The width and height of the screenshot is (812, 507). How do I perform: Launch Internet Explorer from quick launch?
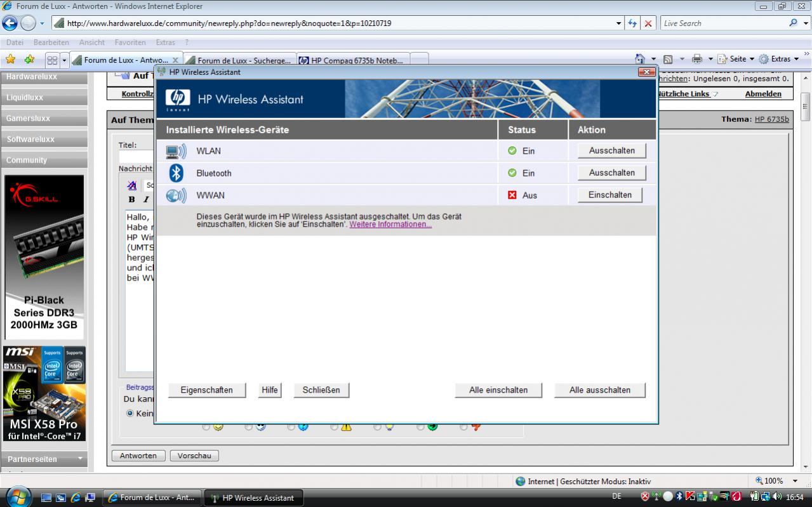pos(76,497)
